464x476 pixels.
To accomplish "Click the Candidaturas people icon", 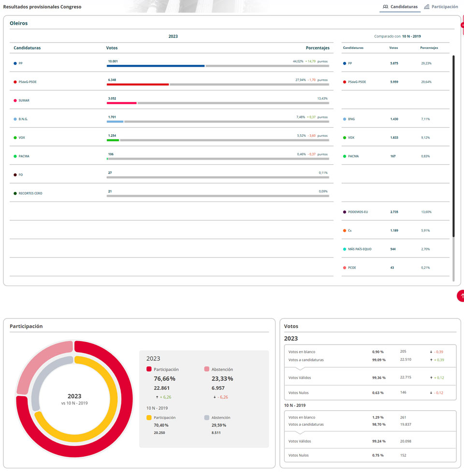I will 385,7.
